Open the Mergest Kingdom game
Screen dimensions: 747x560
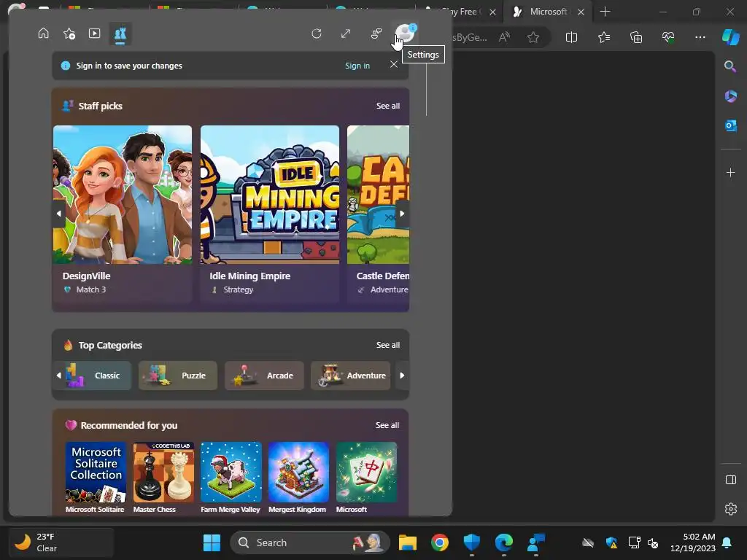click(x=298, y=477)
